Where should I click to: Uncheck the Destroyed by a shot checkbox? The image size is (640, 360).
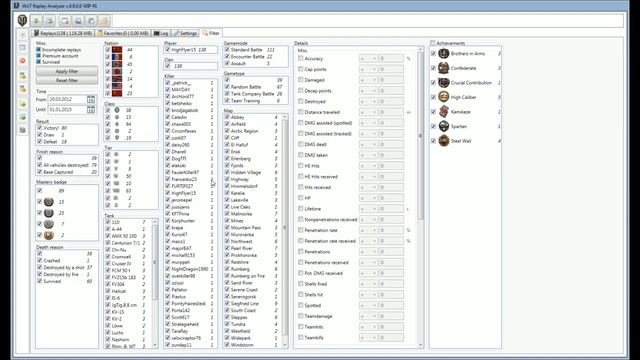[40, 267]
